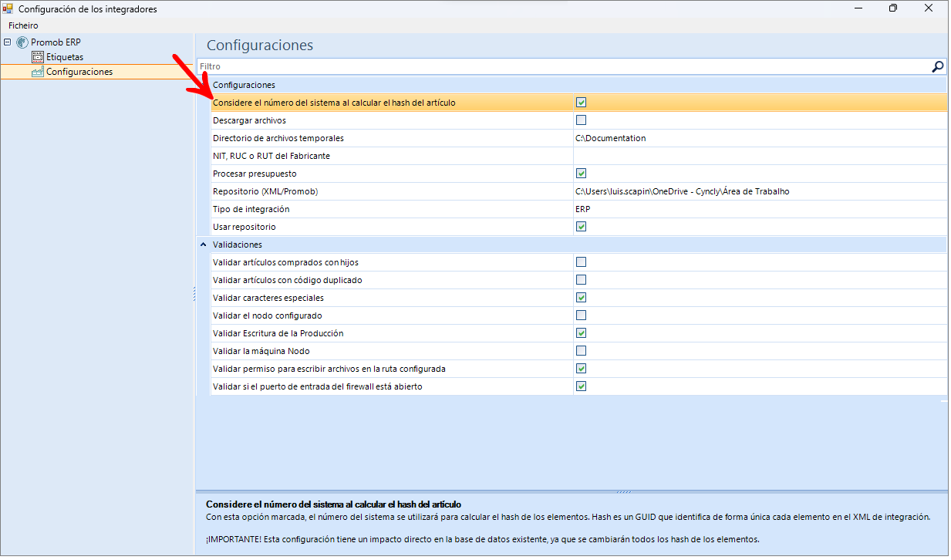This screenshot has height=560, width=951.
Task: Select the Usar repositorio row label
Action: pyautogui.click(x=244, y=227)
